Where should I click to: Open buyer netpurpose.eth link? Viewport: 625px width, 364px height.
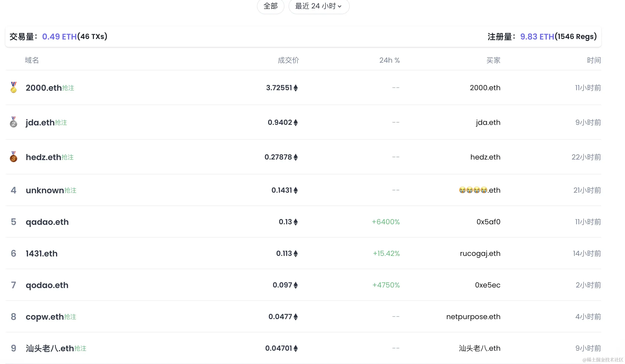click(x=473, y=317)
